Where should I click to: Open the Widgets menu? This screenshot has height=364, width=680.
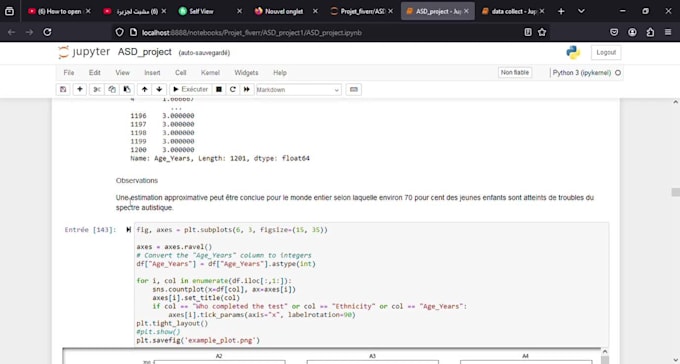pos(246,73)
